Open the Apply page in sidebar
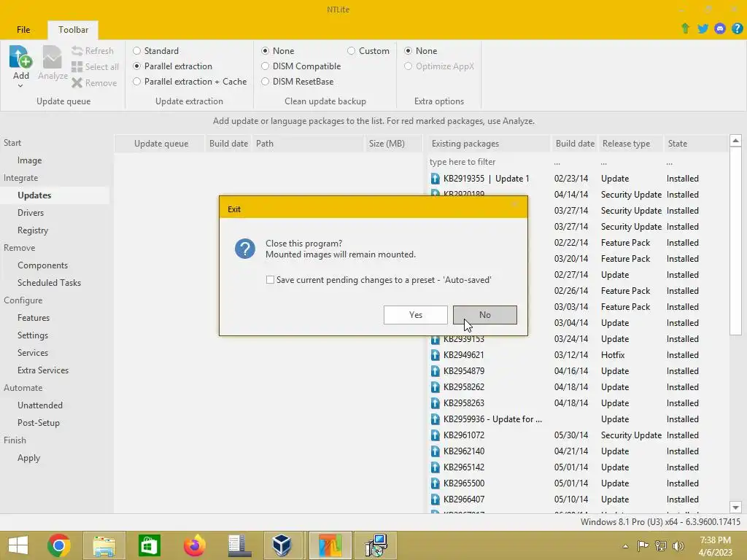747x560 pixels. [28, 458]
